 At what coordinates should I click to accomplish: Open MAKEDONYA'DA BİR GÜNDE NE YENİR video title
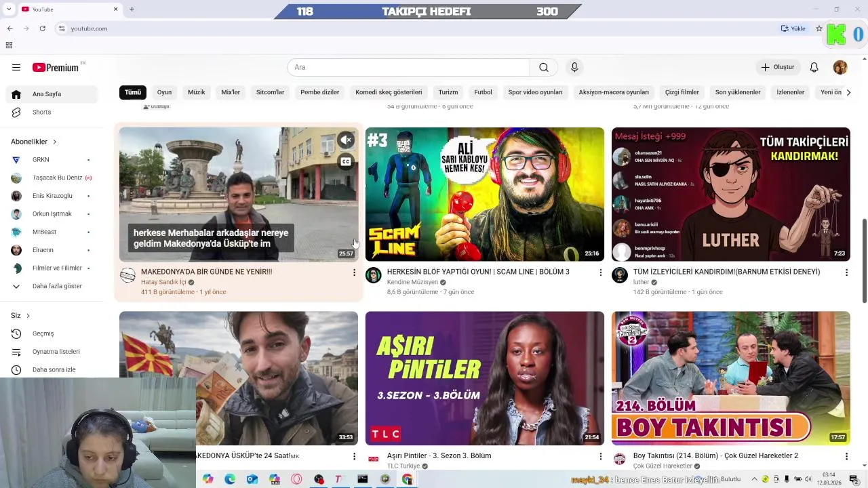[206, 272]
